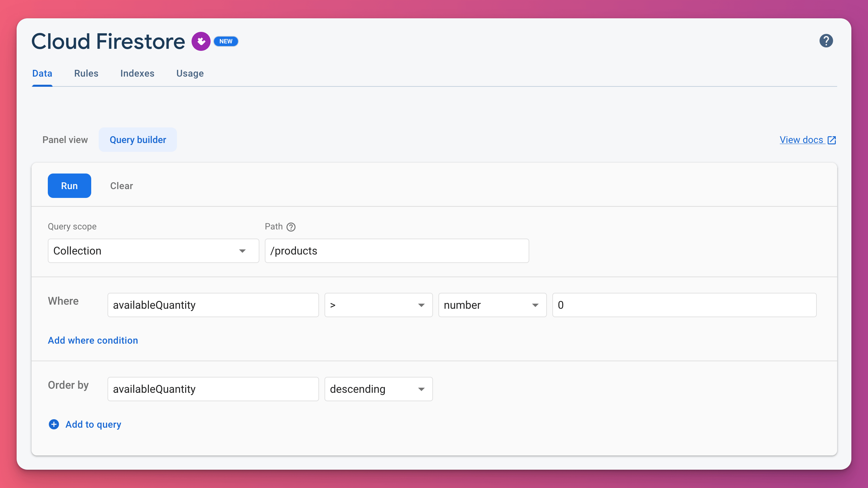
Task: Run the query
Action: 70,186
